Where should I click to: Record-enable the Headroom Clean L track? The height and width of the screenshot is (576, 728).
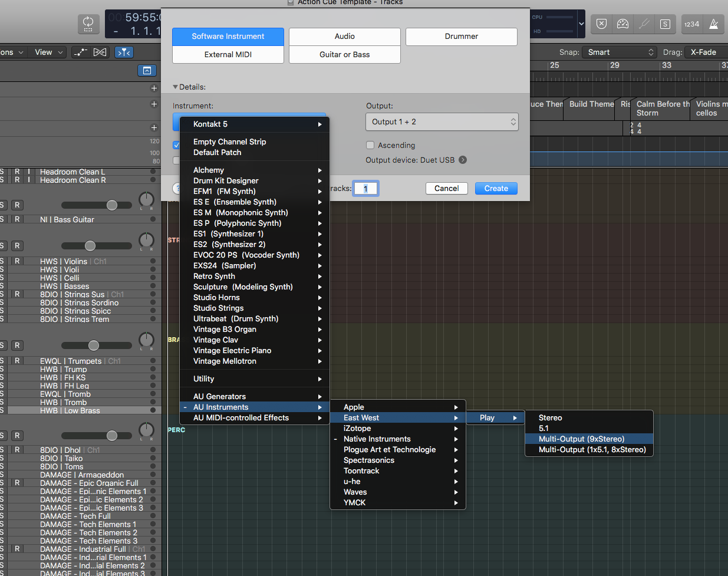pos(17,172)
